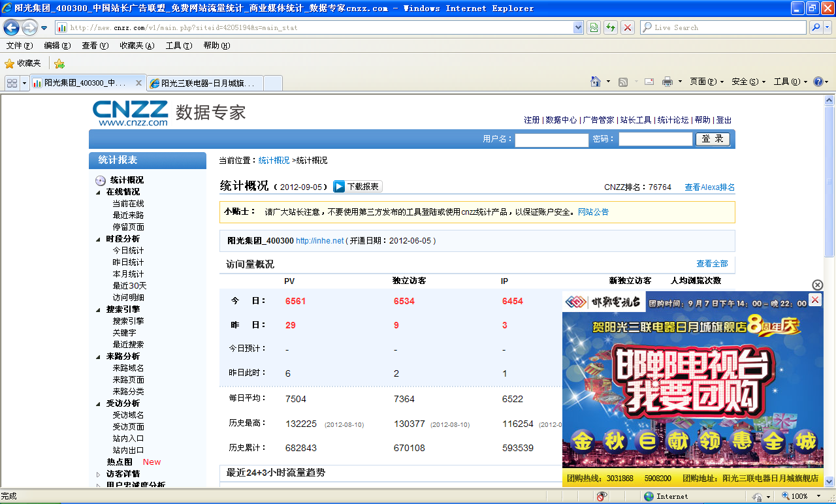The image size is (836, 504).
Task: Open the 页面(P) dropdown menu
Action: [x=707, y=82]
